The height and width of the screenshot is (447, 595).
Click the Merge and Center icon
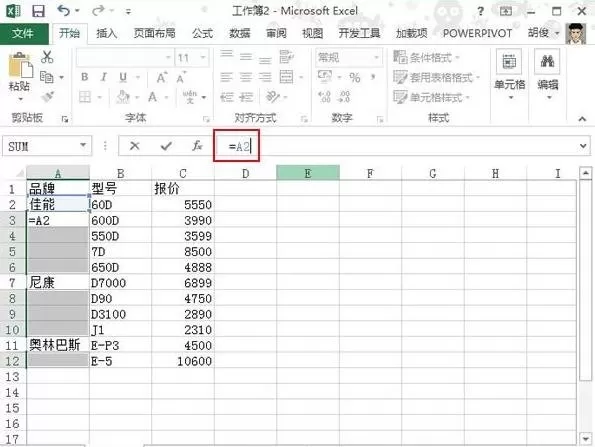click(286, 77)
